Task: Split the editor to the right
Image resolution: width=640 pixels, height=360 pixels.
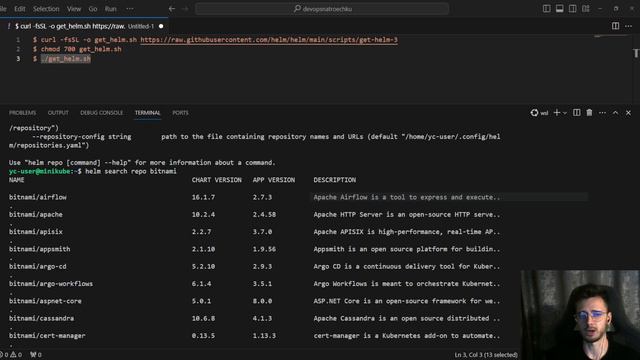Action: point(615,26)
